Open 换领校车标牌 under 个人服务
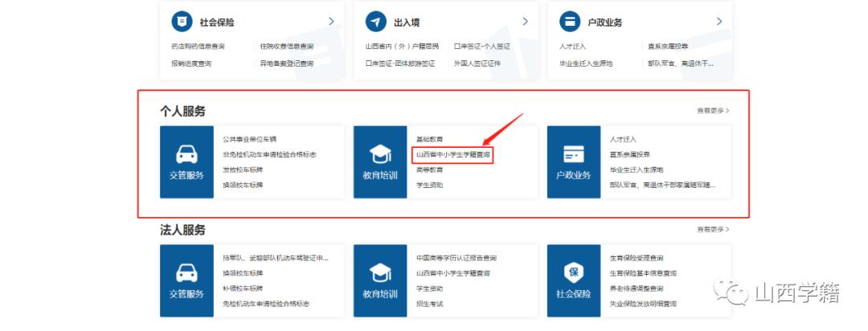Viewport: 868px width, 331px height. click(243, 185)
